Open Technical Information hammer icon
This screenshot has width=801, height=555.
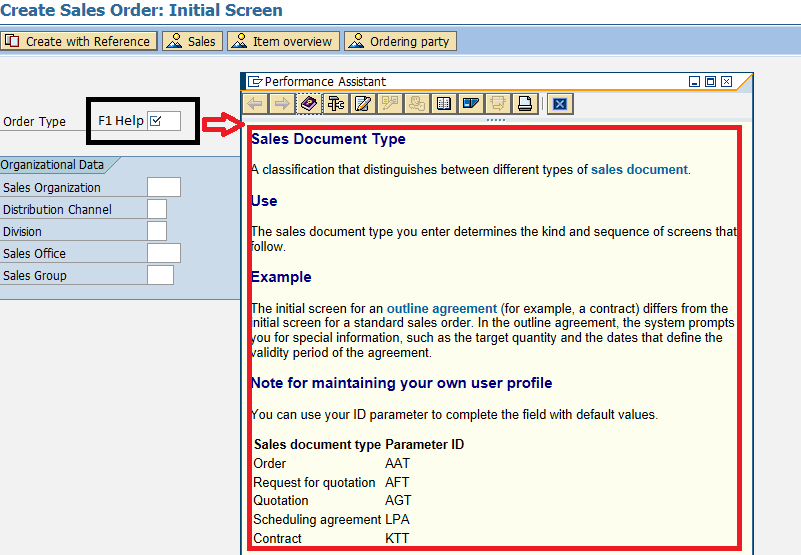[x=336, y=104]
